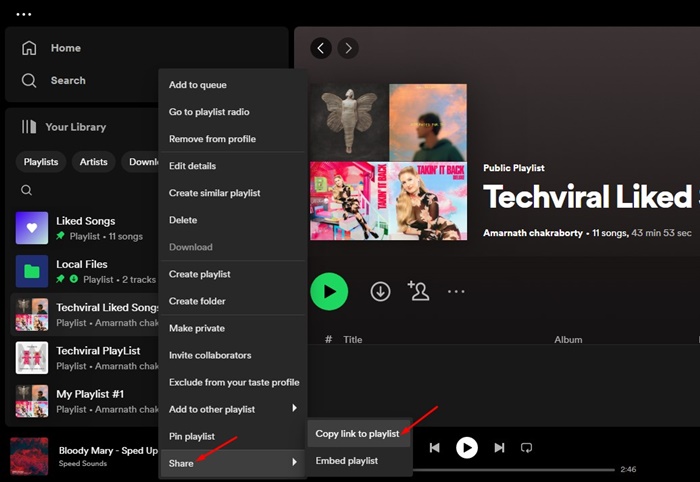Collapse Your Library panel

click(x=64, y=127)
